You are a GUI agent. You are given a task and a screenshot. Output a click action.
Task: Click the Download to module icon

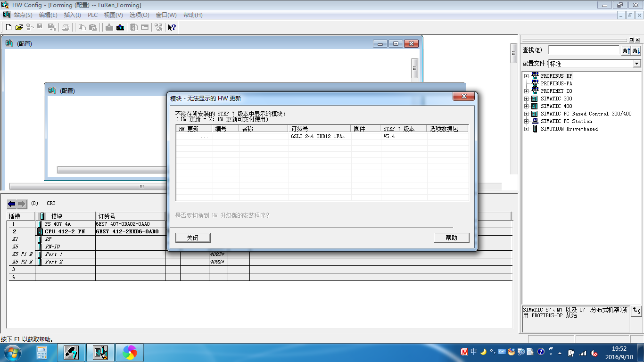(x=109, y=27)
